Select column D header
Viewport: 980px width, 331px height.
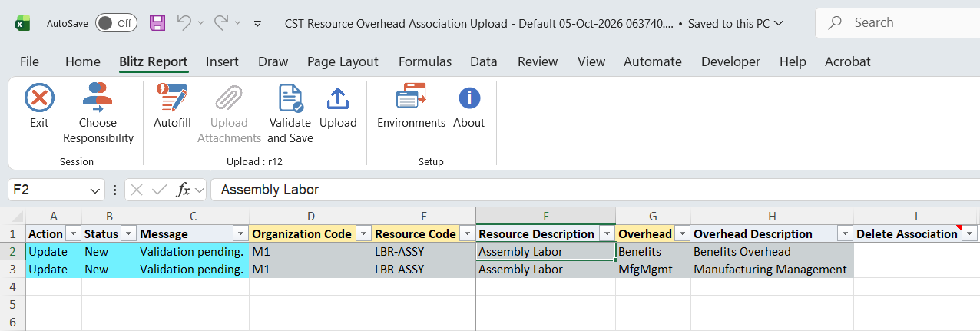click(x=310, y=217)
